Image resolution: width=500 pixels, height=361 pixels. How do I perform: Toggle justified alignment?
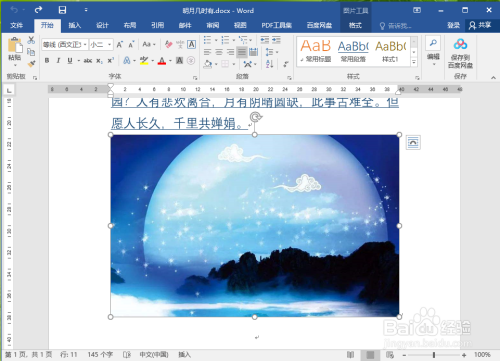click(242, 52)
